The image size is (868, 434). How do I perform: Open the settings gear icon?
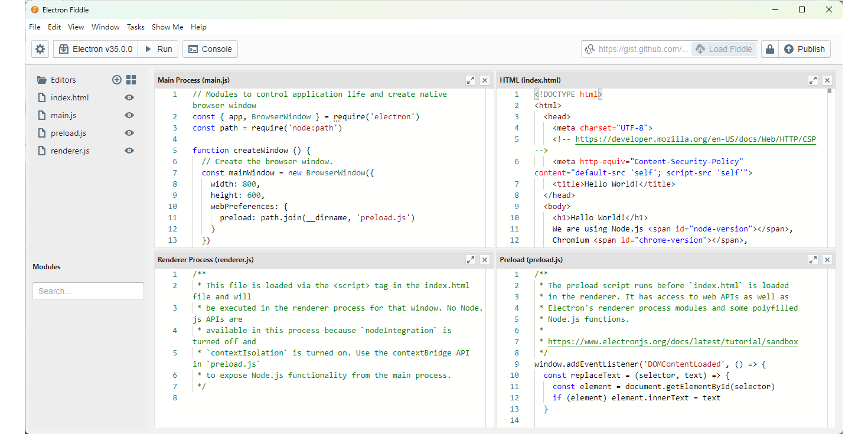click(40, 49)
